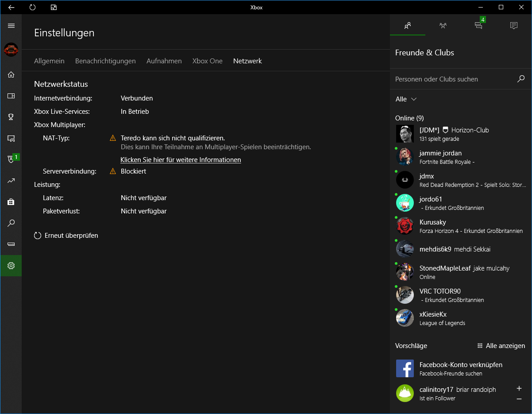
Task: Click the Facebook logo thumbnail
Action: (405, 368)
